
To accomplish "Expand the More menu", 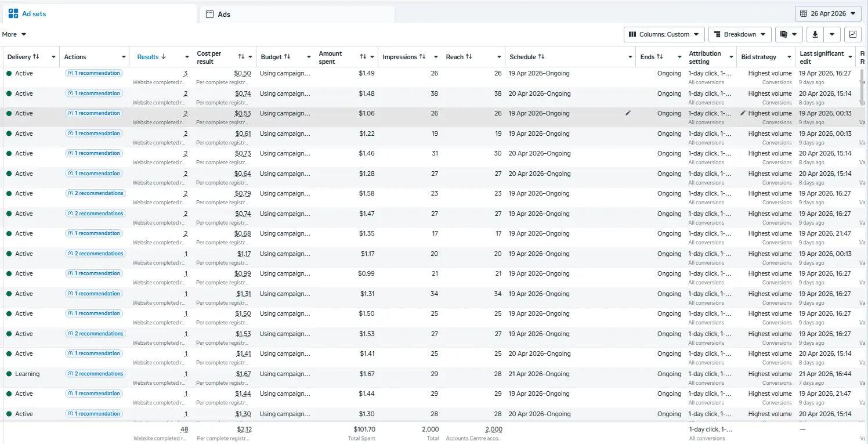I will 15,34.
